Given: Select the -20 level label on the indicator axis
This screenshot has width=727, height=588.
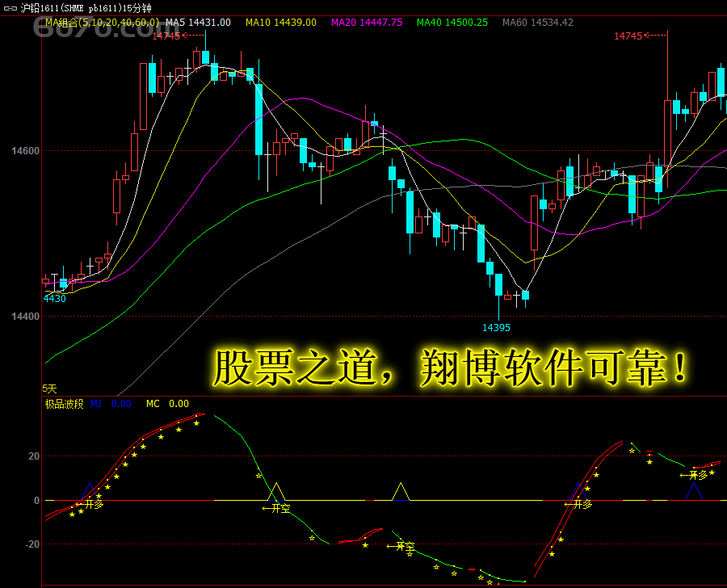Looking at the screenshot, I should (x=32, y=544).
